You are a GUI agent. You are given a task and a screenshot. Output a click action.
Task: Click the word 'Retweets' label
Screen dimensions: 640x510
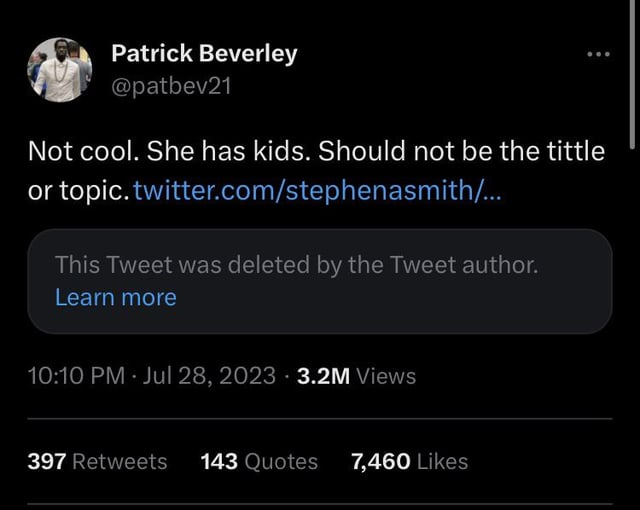(120, 461)
